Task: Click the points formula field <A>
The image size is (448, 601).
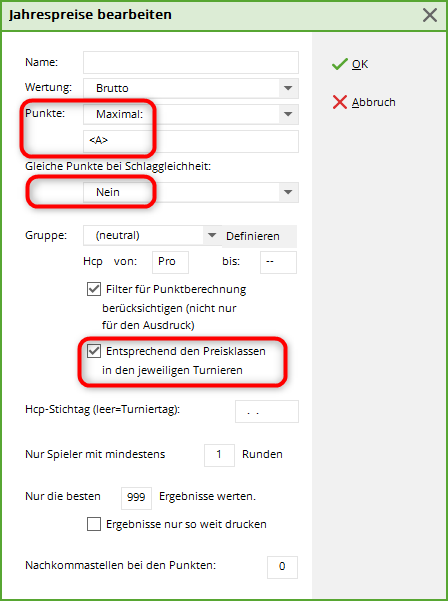Action: tap(191, 141)
